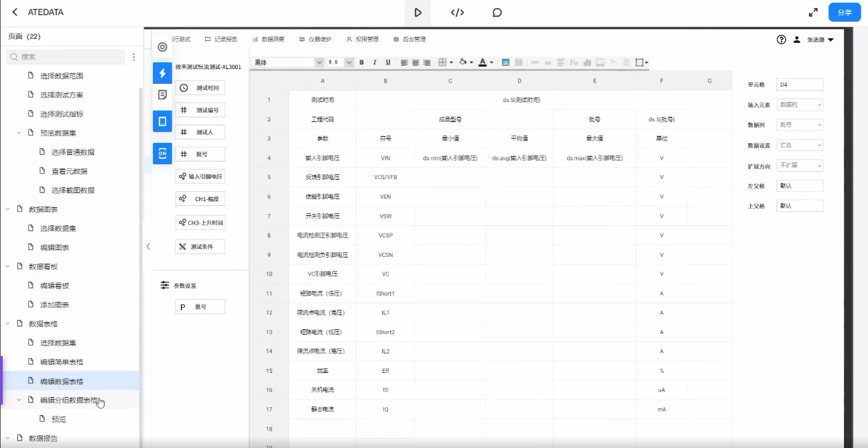Select the Bold formatting icon

(360, 62)
